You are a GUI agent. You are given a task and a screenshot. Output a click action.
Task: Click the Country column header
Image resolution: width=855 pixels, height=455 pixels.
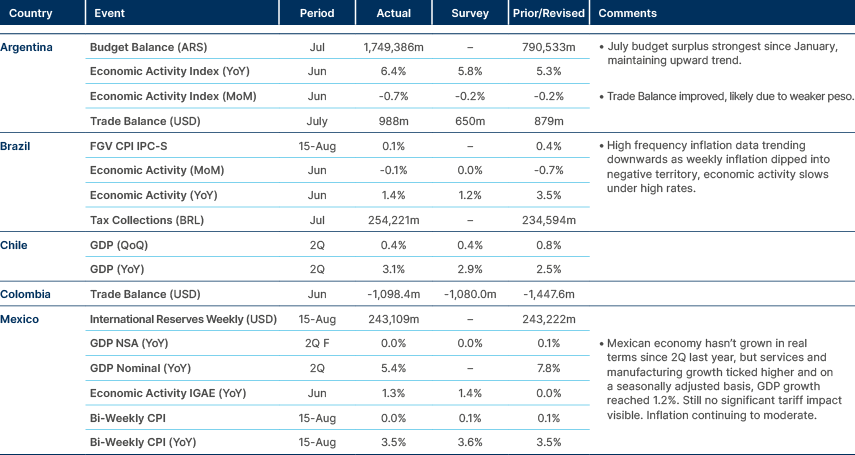[x=30, y=13]
